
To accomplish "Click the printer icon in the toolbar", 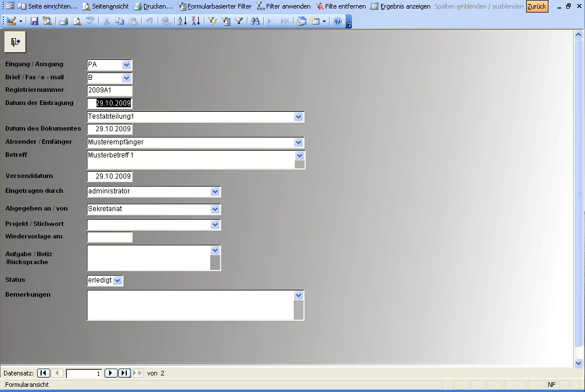I will pyautogui.click(x=64, y=21).
